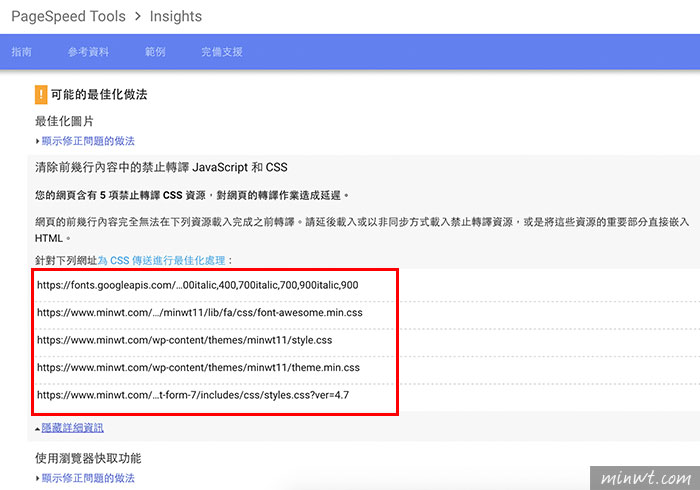Click the 清除前幾行內容中的禁止轉譯 JavaScript 和 CSS heading
The height and width of the screenshot is (490, 700).
coord(161,167)
